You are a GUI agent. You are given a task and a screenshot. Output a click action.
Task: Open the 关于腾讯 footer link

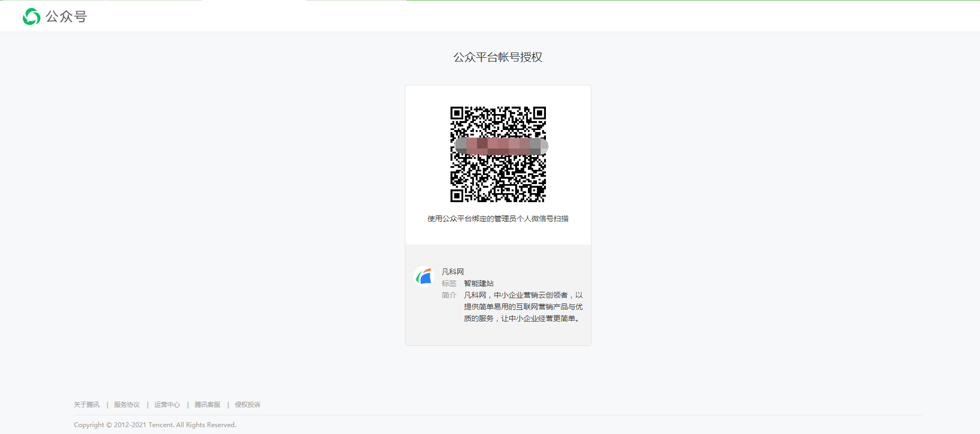[86, 405]
